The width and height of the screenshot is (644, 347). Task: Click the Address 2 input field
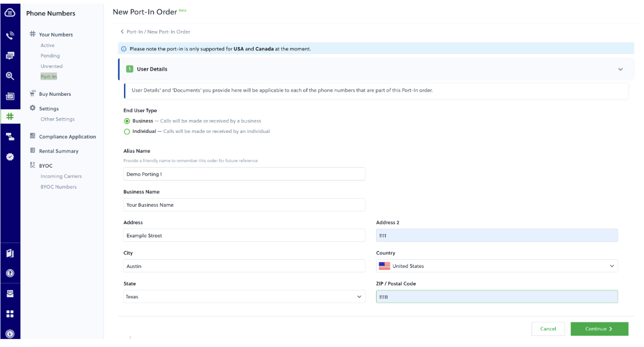point(497,236)
